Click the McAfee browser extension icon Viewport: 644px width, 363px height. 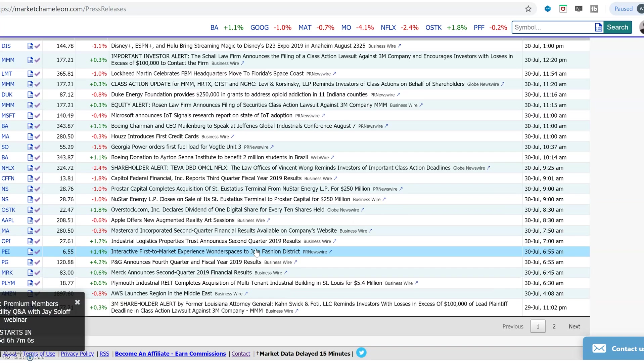pyautogui.click(x=563, y=8)
